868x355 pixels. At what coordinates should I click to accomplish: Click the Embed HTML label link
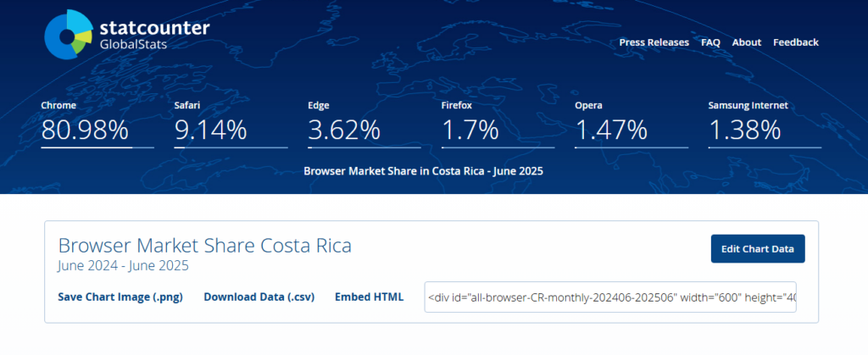[x=370, y=297]
